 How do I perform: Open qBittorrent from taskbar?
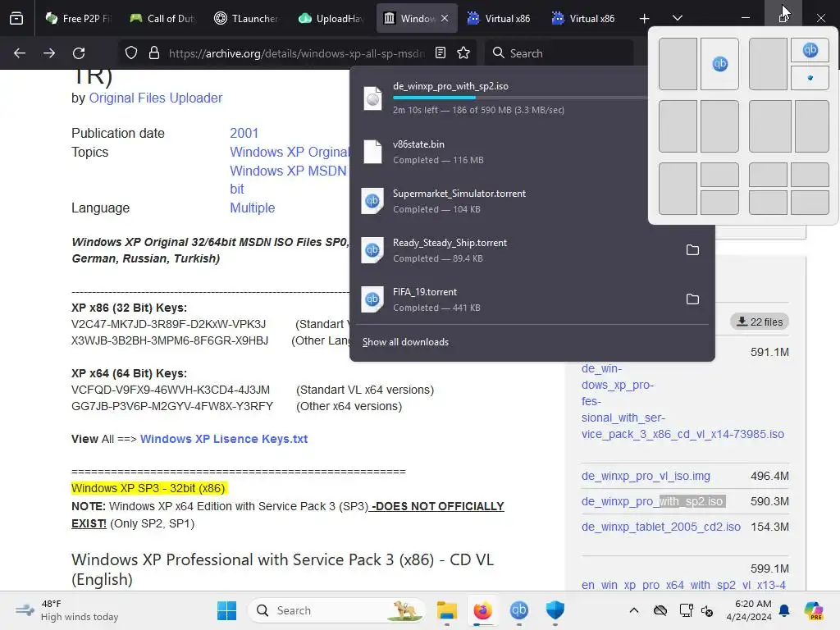click(518, 610)
